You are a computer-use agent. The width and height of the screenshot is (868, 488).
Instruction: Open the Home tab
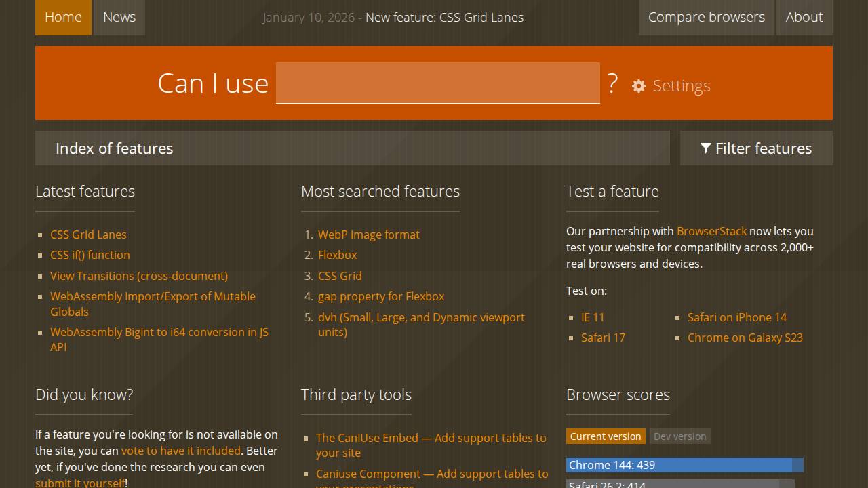tap(63, 17)
